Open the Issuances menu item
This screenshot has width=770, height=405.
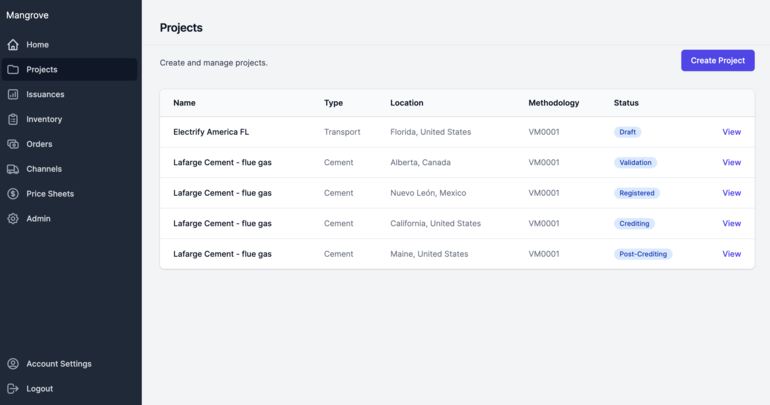pos(45,95)
